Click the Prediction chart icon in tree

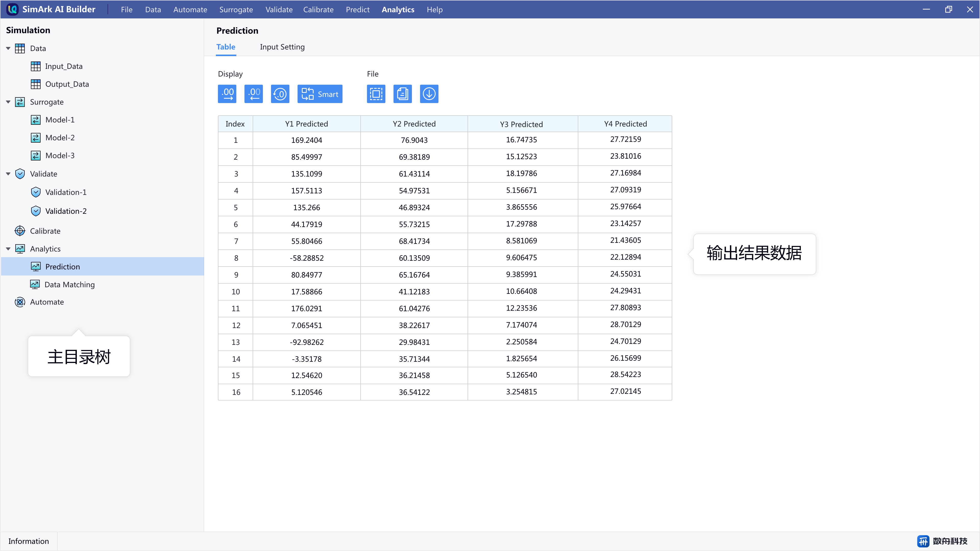point(36,267)
